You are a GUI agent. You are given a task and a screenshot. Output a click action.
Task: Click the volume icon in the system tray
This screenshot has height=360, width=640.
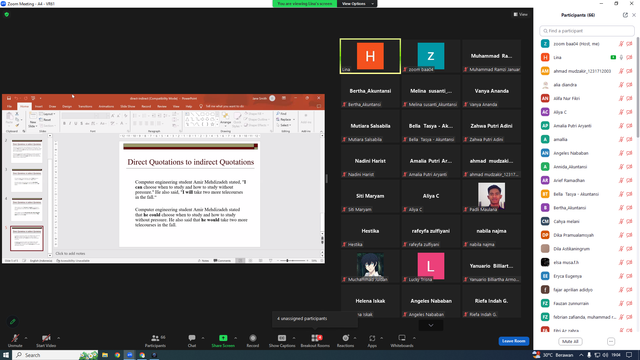click(x=605, y=355)
